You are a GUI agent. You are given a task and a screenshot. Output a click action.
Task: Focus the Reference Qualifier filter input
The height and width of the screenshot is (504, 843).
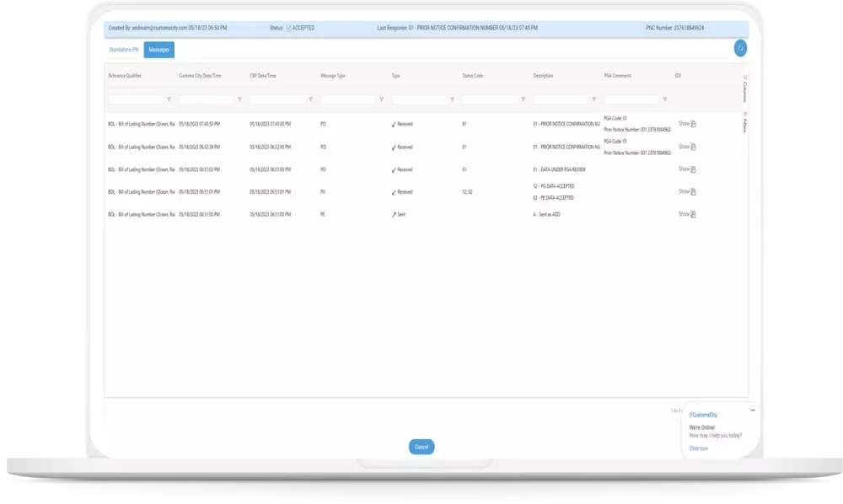(136, 99)
